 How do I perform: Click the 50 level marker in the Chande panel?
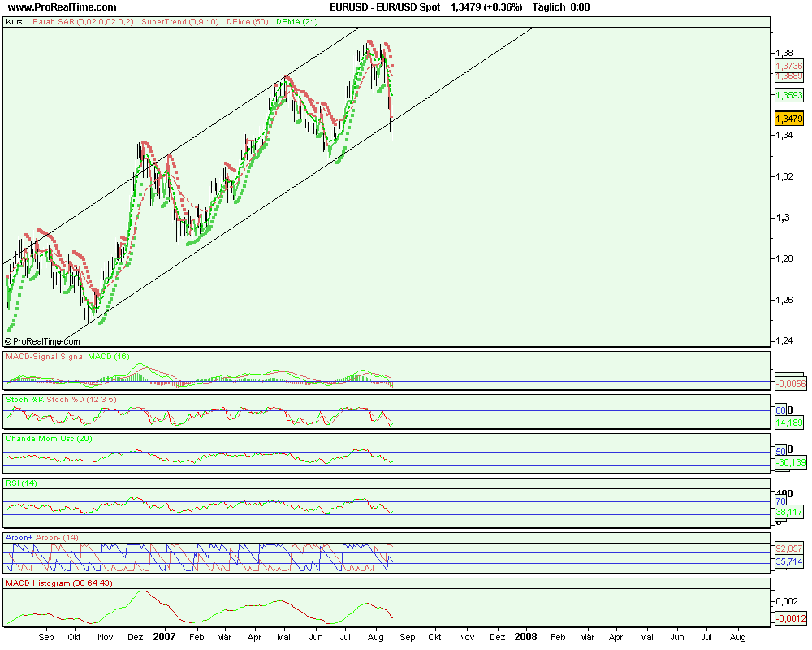tap(780, 452)
